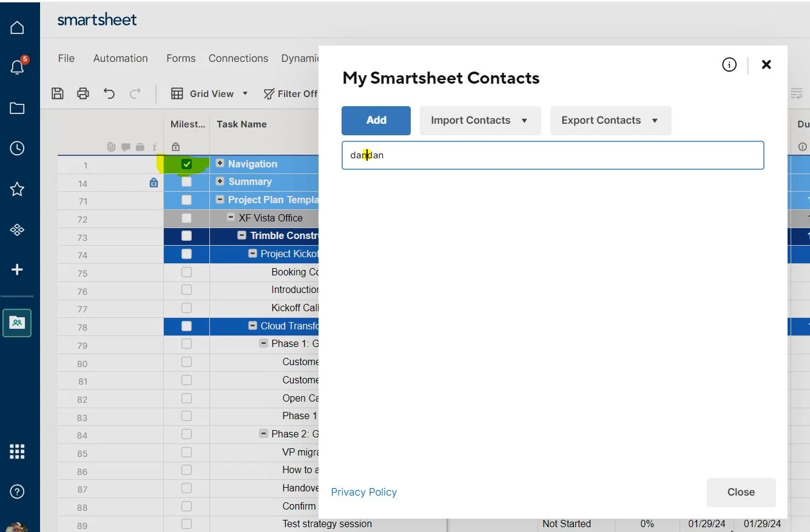Image resolution: width=810 pixels, height=532 pixels.
Task: Open the Browse folder icon in the sidebar
Action: (17, 109)
